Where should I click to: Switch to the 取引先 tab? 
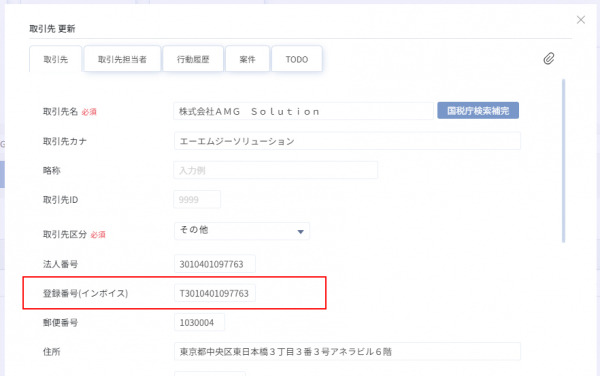point(55,59)
